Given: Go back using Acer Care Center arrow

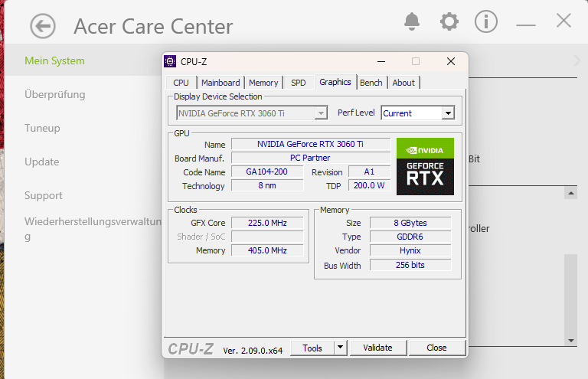Looking at the screenshot, I should click(43, 26).
